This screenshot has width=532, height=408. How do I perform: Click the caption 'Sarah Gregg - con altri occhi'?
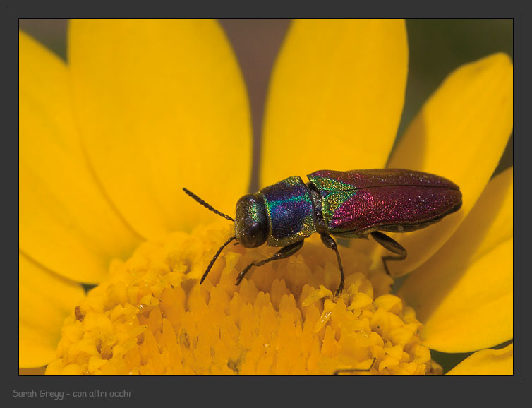(x=71, y=394)
